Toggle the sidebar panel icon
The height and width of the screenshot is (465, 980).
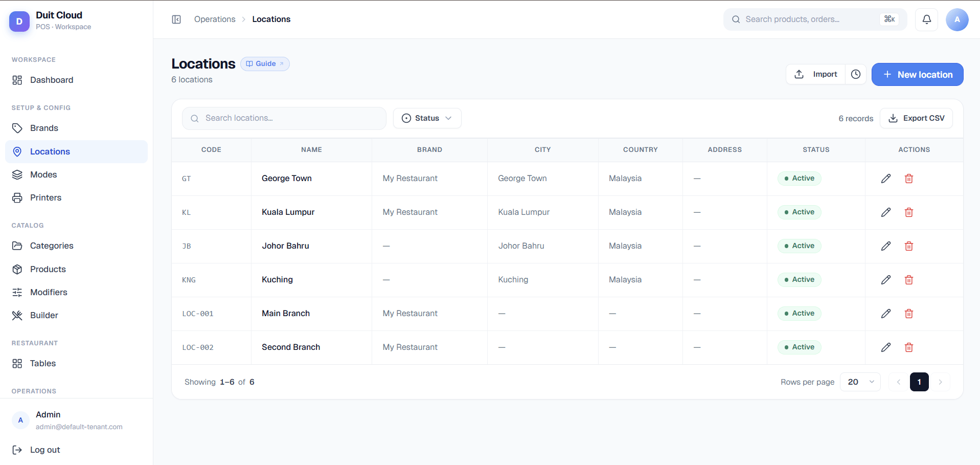(x=176, y=19)
